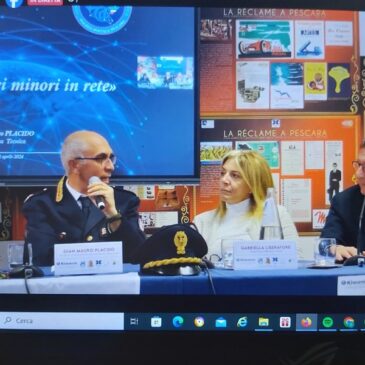Open Task View from the taskbar

point(134,321)
